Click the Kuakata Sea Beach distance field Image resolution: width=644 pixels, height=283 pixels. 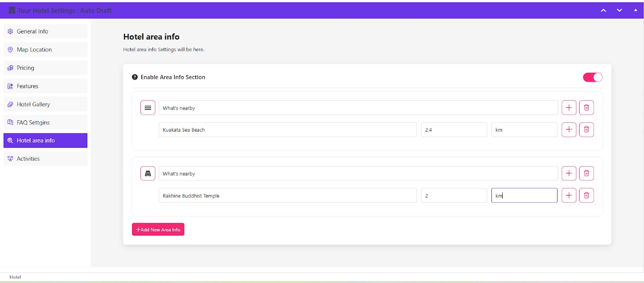[x=454, y=130]
